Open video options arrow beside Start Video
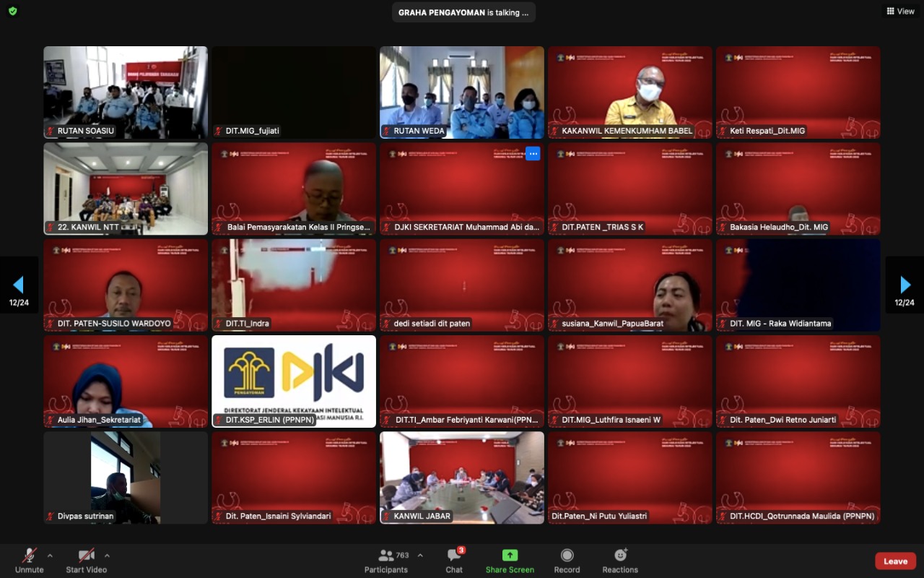The image size is (924, 578). coord(107,556)
